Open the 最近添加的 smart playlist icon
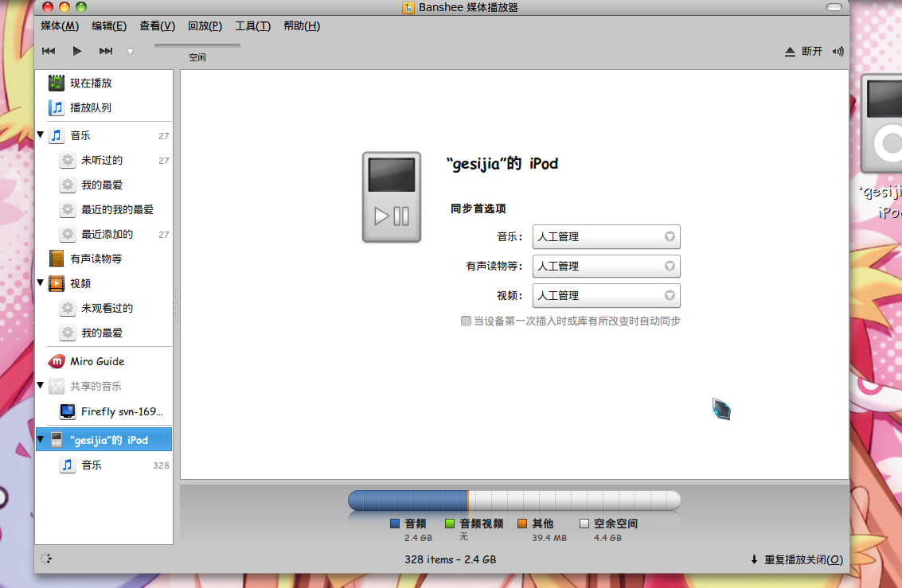 pyautogui.click(x=68, y=234)
